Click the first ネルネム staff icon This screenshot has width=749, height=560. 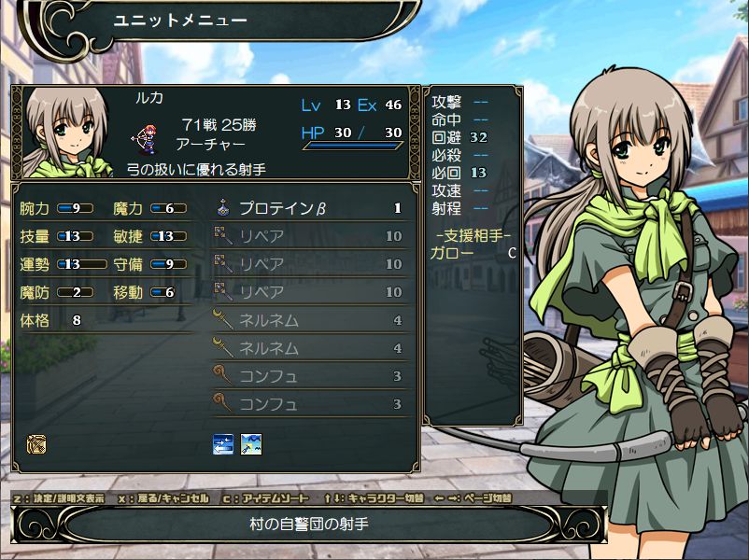click(x=223, y=320)
